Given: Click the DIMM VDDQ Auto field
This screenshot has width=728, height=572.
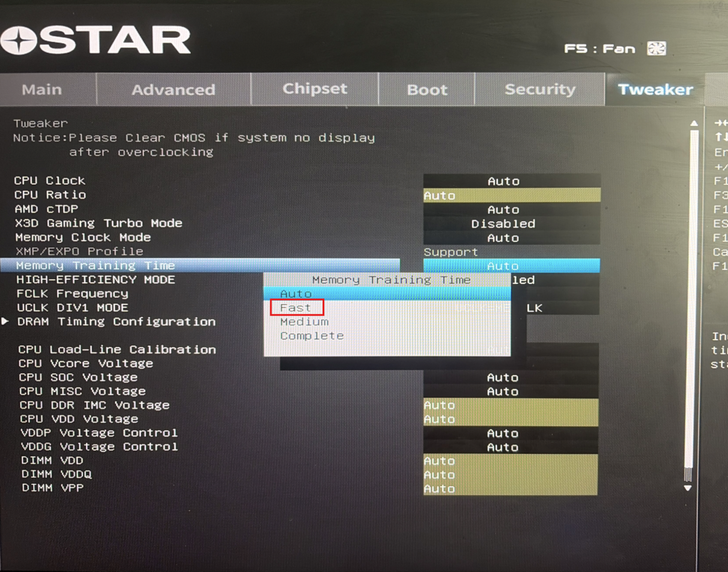Looking at the screenshot, I should (x=511, y=474).
